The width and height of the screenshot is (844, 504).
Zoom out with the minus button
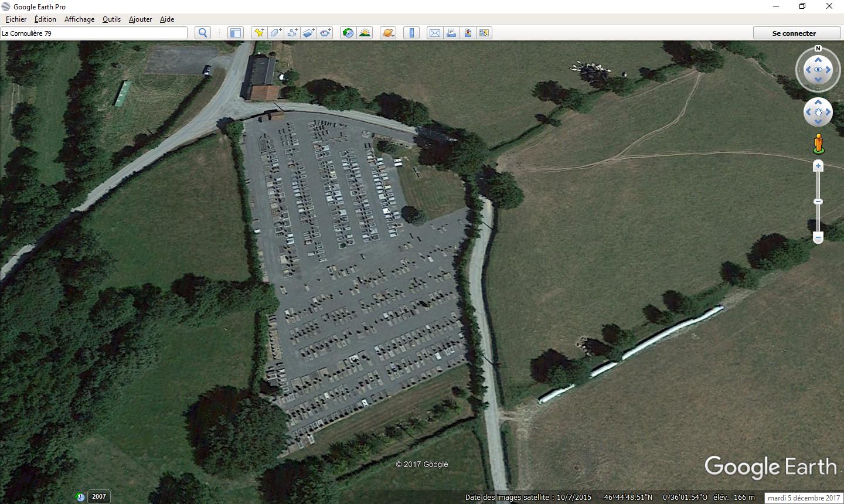coord(818,237)
